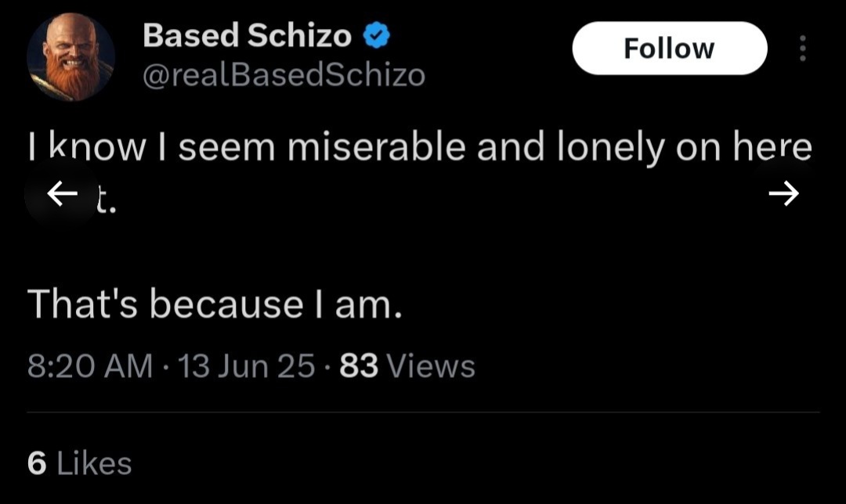Viewport: 846px width, 504px height.
Task: Click the word "seem" in the post
Action: click(226, 148)
